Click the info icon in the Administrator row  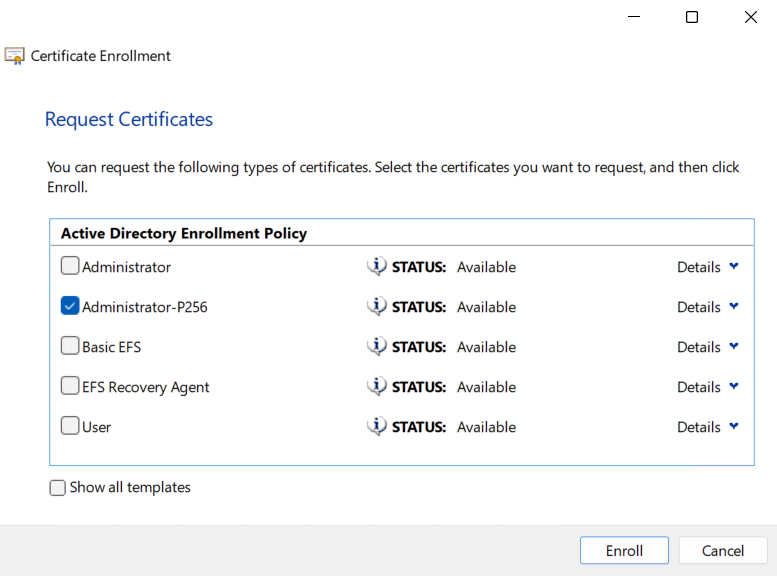(377, 267)
